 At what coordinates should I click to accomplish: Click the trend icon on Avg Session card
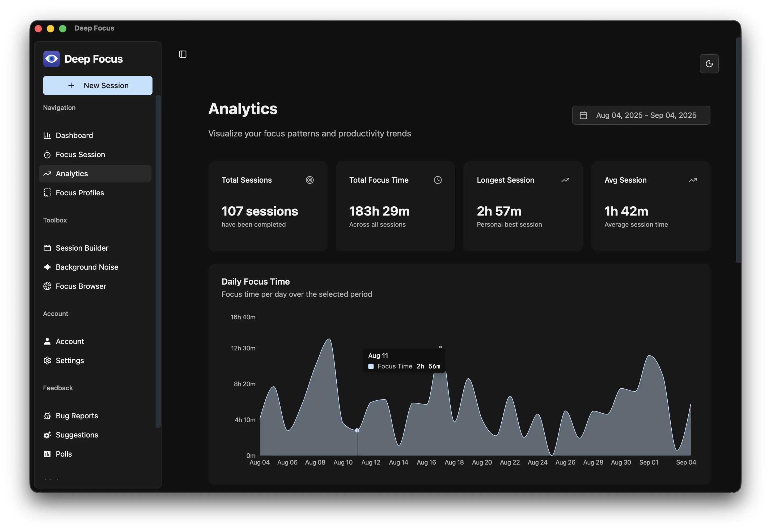coord(693,180)
